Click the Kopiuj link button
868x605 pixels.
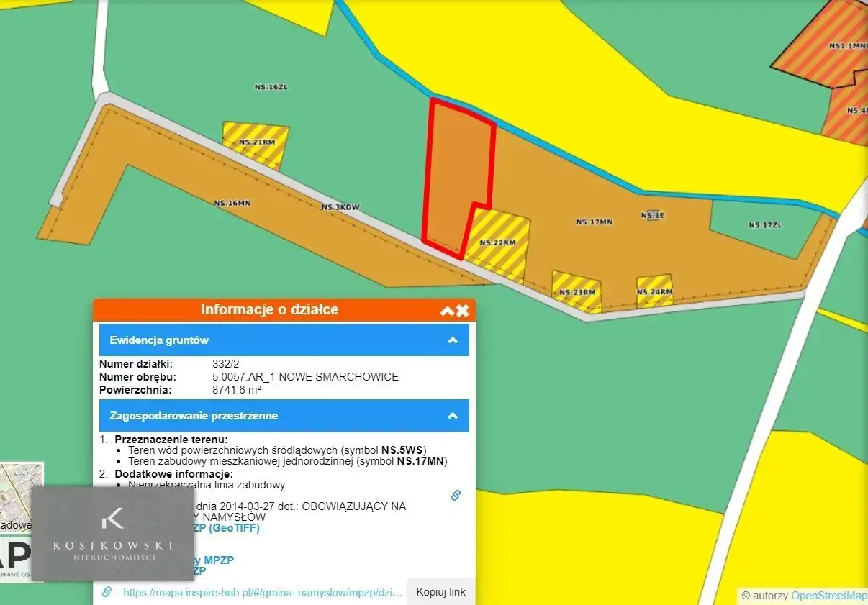[440, 592]
